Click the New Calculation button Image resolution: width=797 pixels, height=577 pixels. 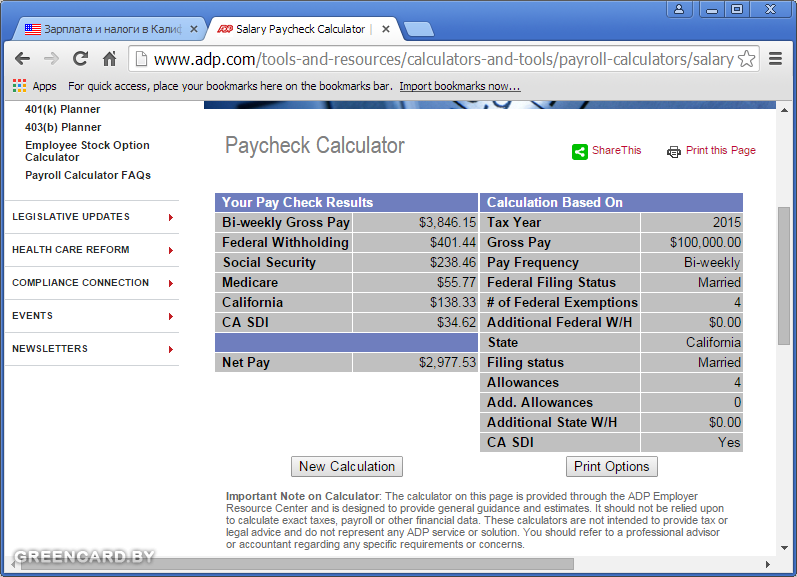tap(347, 466)
